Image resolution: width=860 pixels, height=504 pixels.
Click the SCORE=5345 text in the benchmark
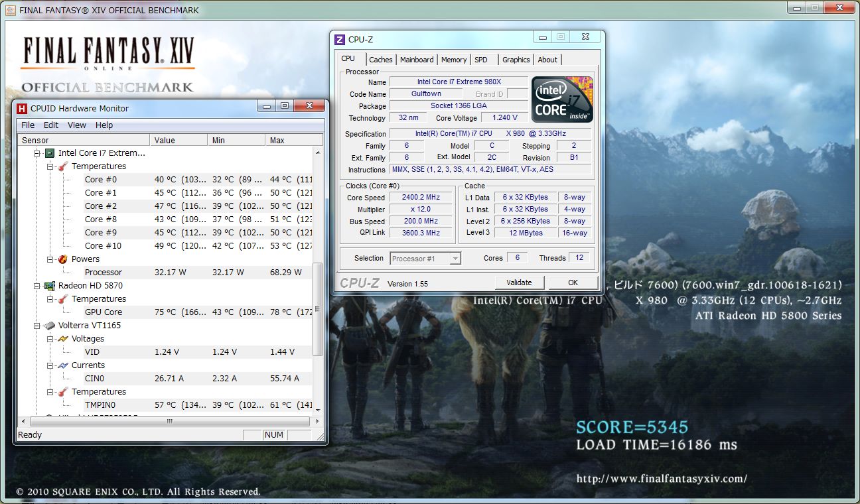click(632, 427)
